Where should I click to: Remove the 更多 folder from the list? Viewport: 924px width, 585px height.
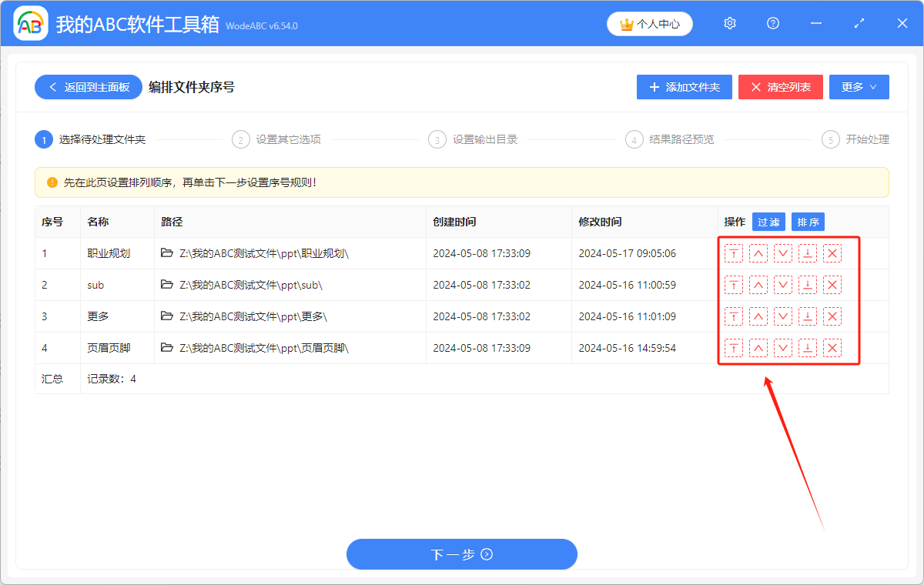click(832, 316)
